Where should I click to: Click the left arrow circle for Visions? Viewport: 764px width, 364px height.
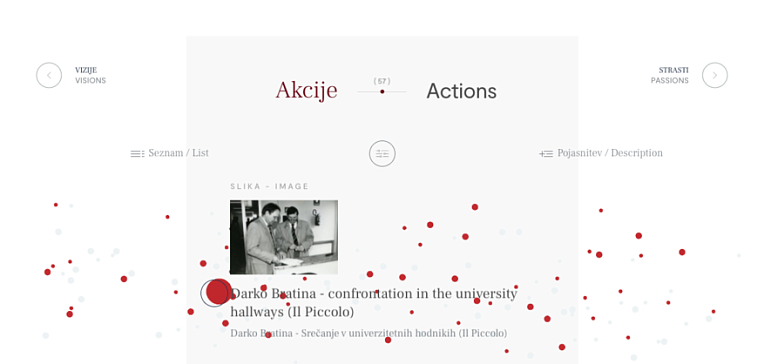[49, 76]
